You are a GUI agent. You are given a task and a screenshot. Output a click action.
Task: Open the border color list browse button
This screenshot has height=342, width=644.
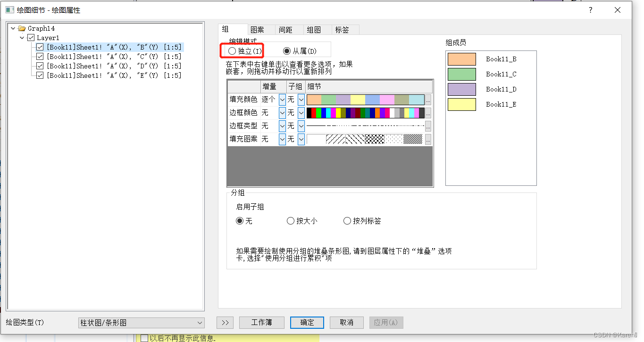[428, 113]
